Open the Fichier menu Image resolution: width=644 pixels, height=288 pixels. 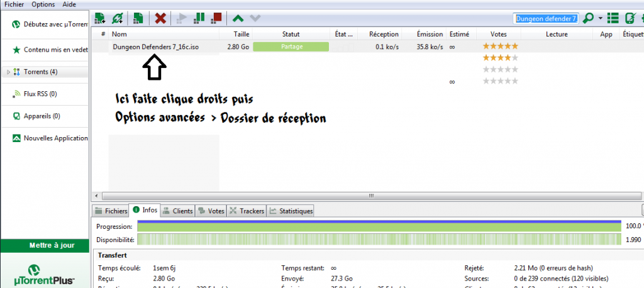tap(14, 4)
